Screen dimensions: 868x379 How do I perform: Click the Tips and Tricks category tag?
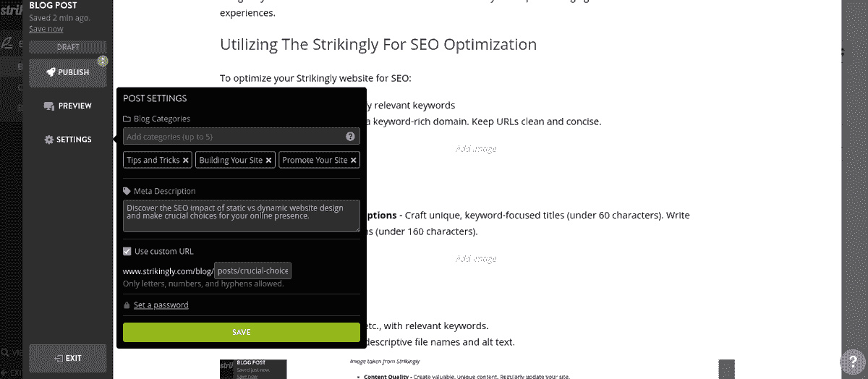(157, 160)
